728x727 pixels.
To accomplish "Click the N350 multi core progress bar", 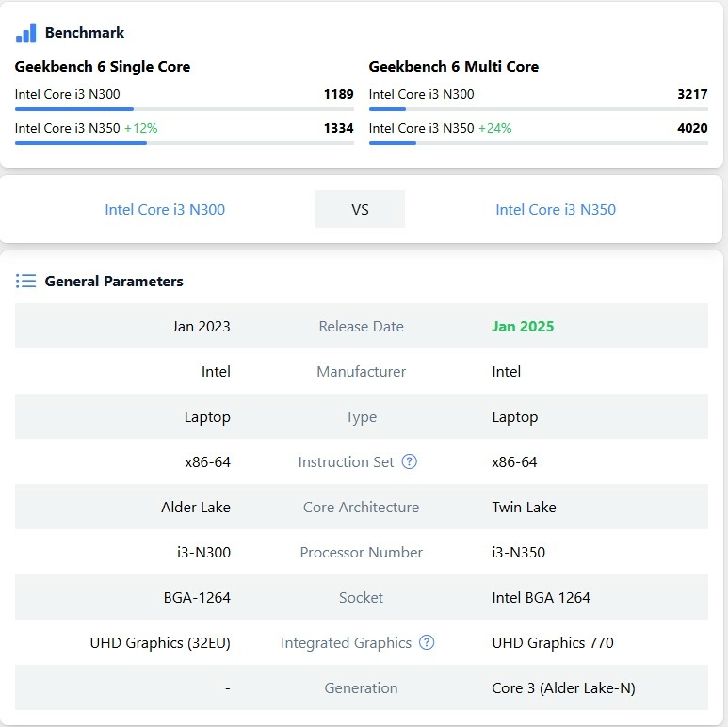I will (x=538, y=143).
